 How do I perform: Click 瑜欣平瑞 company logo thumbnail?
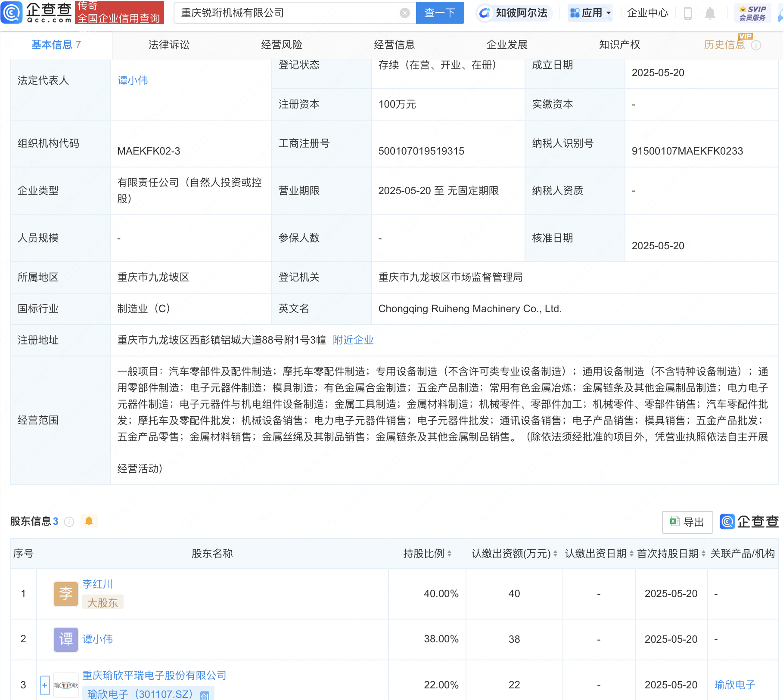65,685
